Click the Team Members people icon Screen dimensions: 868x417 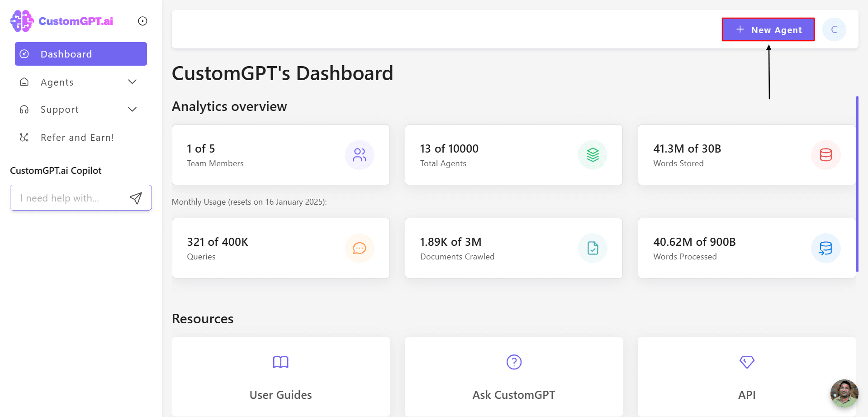[x=360, y=155]
